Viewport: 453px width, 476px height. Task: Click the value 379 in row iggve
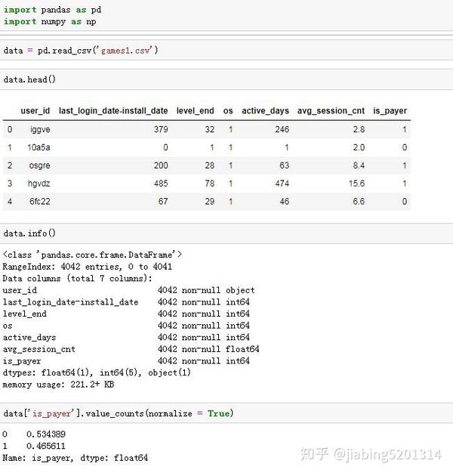[x=161, y=130]
